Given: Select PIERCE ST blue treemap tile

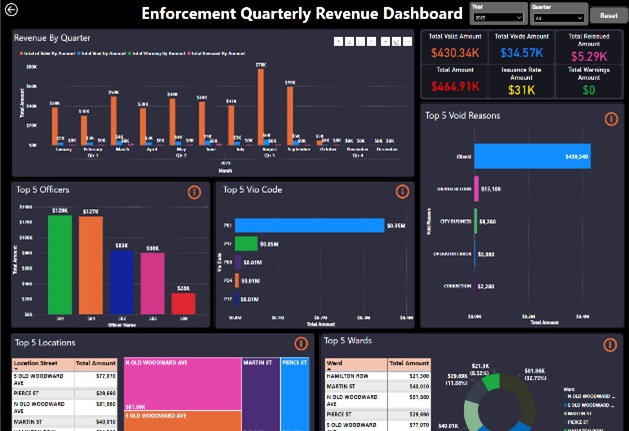Looking at the screenshot, I should click(295, 394).
